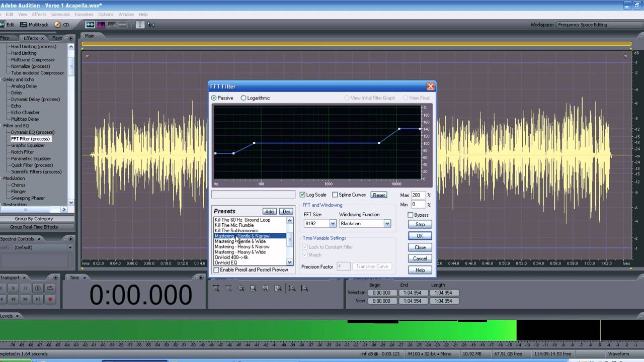Open the Effects menu
644x362 pixels.
click(39, 15)
